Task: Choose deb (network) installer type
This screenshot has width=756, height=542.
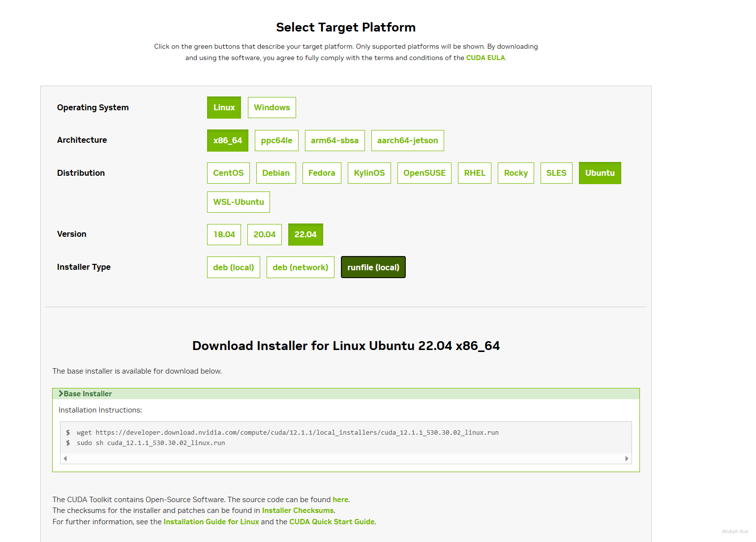Action: pos(300,267)
